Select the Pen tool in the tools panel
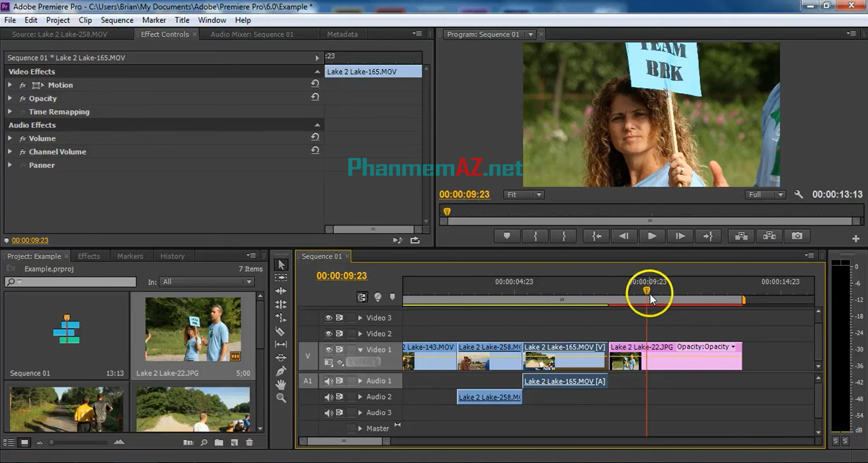 281,371
